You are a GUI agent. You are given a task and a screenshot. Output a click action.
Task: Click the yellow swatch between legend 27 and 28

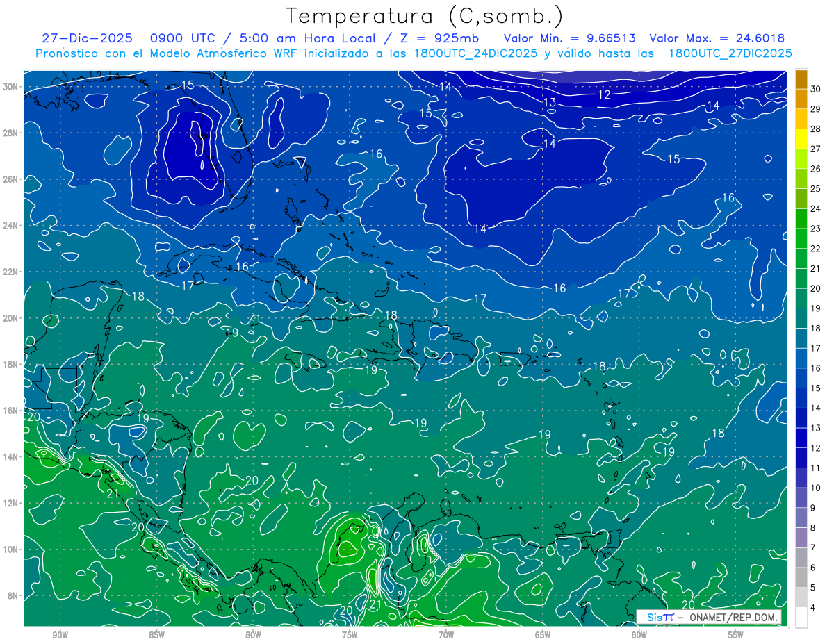(801, 139)
